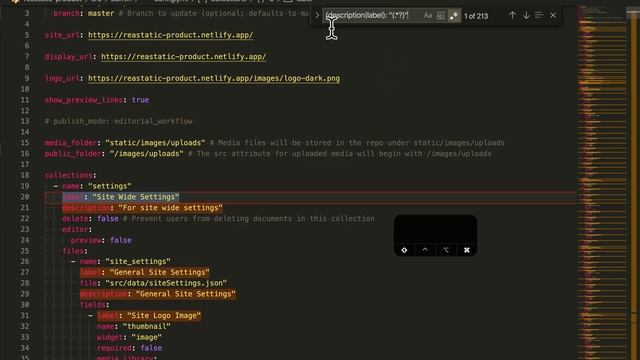The height and width of the screenshot is (360, 640).
Task: Click "image" widget value
Action: click(x=147, y=337)
